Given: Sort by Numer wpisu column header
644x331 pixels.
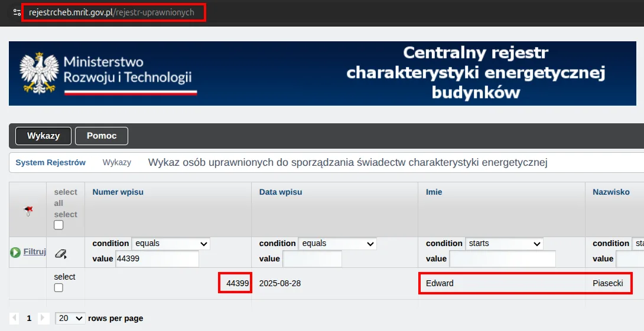Looking at the screenshot, I should coord(118,192).
